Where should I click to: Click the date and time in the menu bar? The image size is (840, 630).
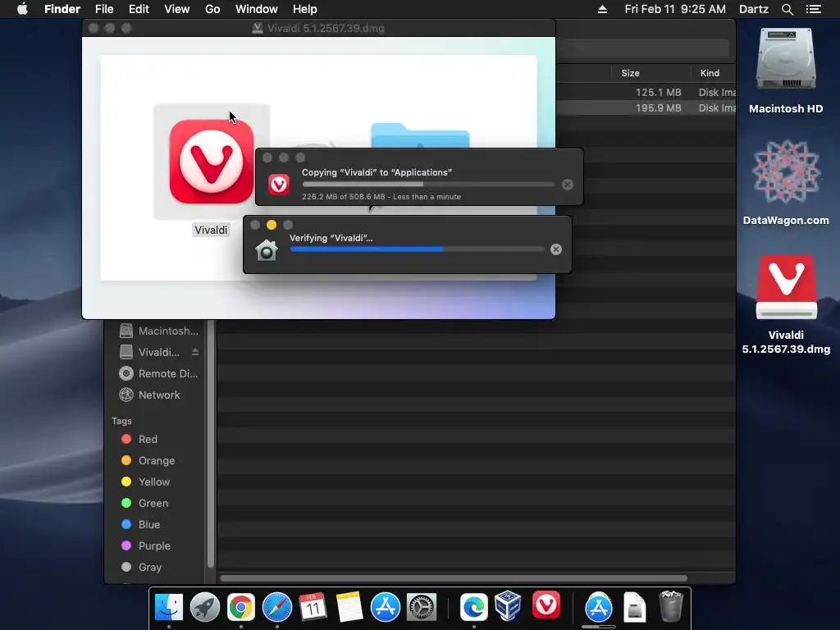tap(675, 9)
